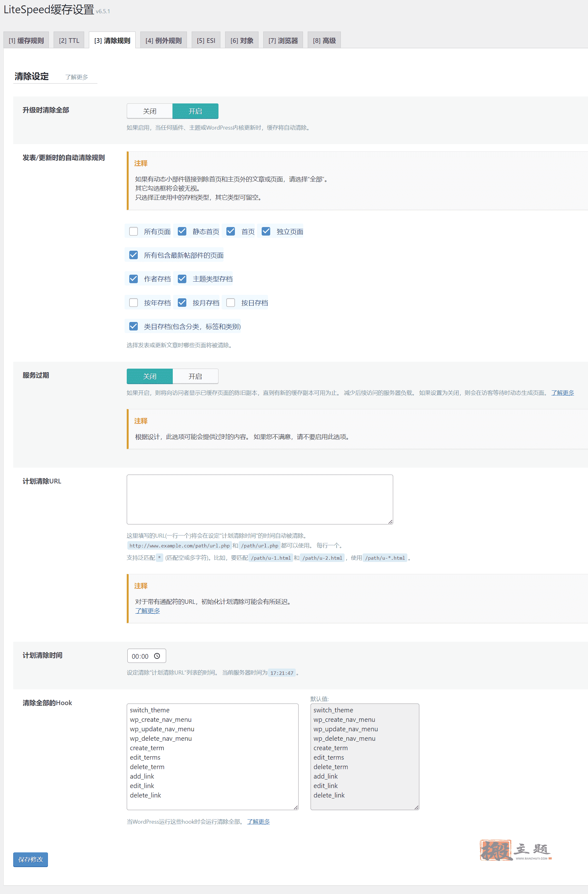Toggle 类目存档(包含分类，标签和类别) checkbox
The width and height of the screenshot is (588, 894).
coord(133,326)
